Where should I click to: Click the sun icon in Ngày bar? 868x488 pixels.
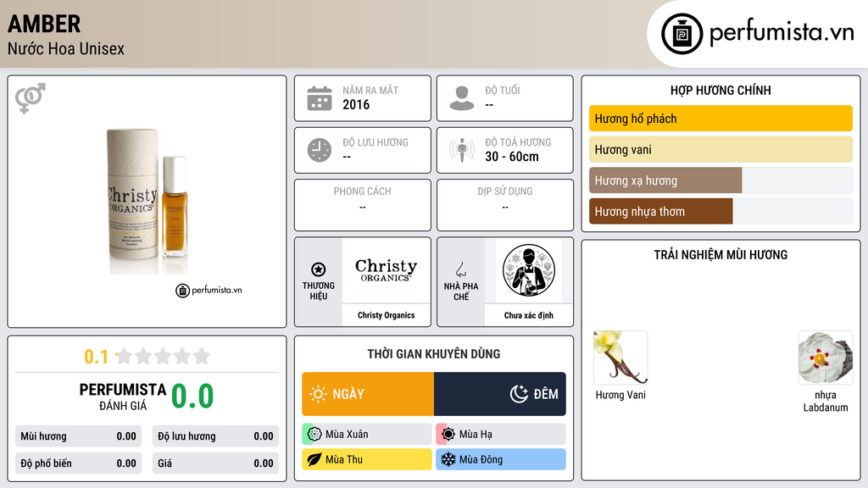[x=318, y=394]
